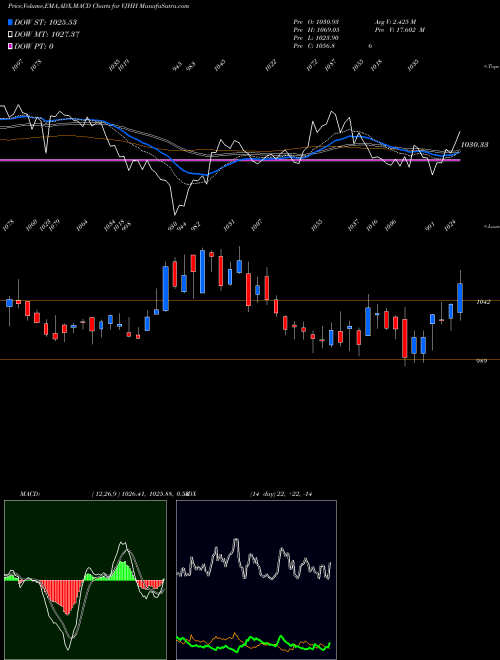
Task: Click the white DOW MT legend swatch
Action: click(x=10, y=35)
